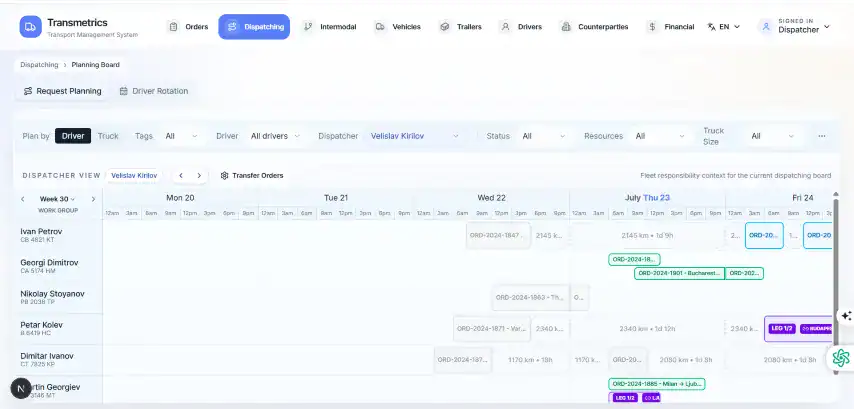Viewport: 854px width, 409px height.
Task: Click the '2145 km • 1d 9h' segment
Action: [x=647, y=236]
